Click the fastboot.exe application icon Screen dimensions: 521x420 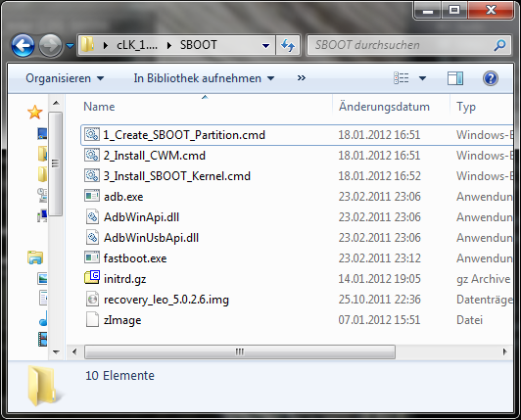pyautogui.click(x=92, y=257)
